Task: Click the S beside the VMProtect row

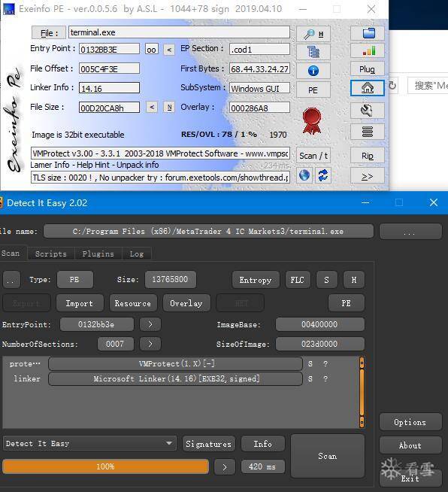Action: pyautogui.click(x=310, y=363)
